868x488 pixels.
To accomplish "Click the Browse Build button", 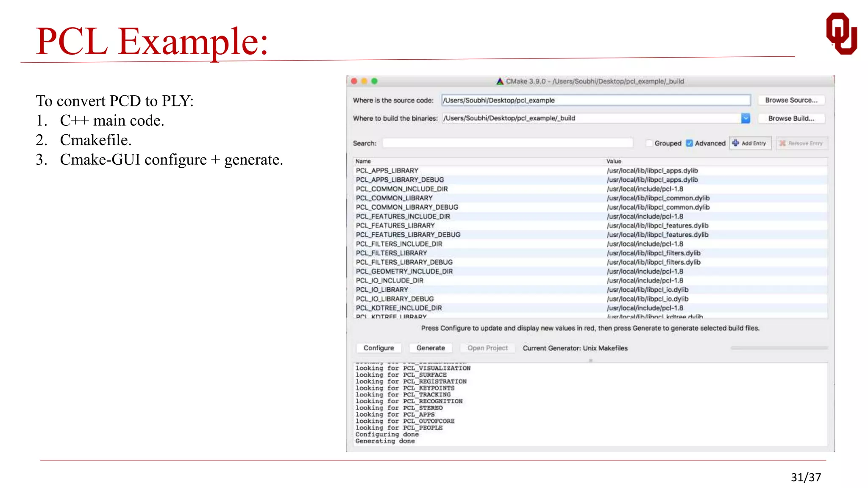I will coord(791,119).
